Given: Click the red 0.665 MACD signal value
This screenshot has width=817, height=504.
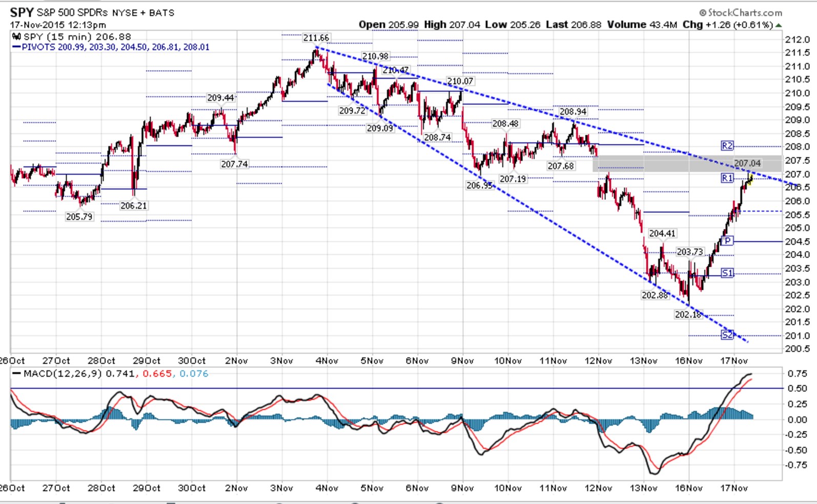Looking at the screenshot, I should coord(157,374).
